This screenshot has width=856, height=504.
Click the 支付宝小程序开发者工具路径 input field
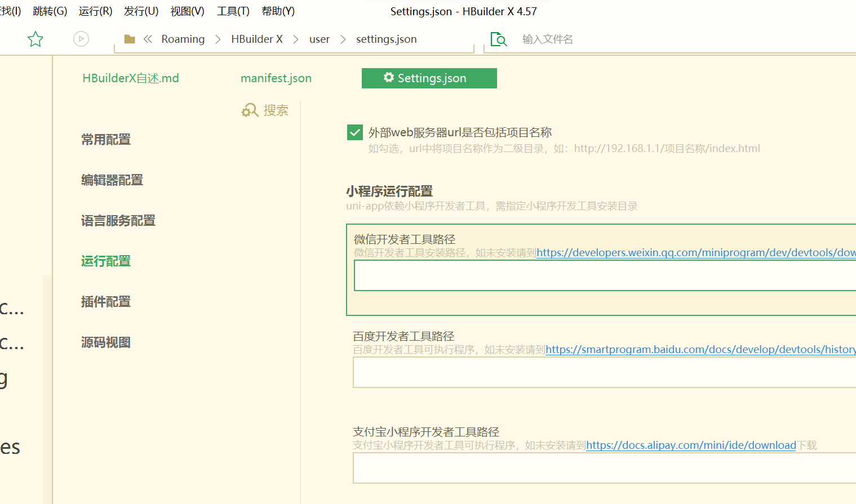tap(604, 468)
